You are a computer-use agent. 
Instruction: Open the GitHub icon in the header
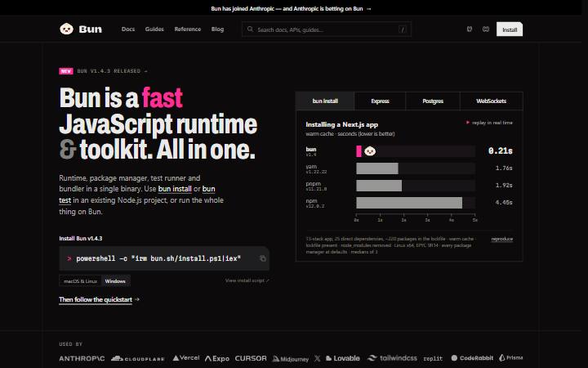click(469, 29)
